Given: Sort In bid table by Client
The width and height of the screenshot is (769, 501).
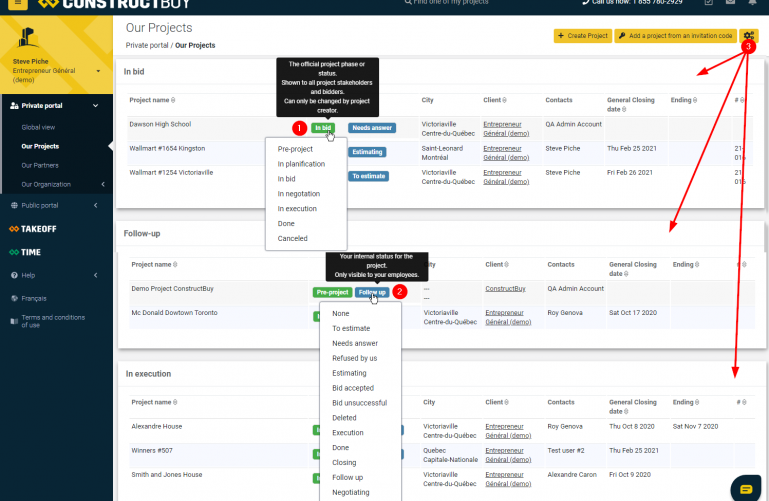Looking at the screenshot, I should (494, 100).
